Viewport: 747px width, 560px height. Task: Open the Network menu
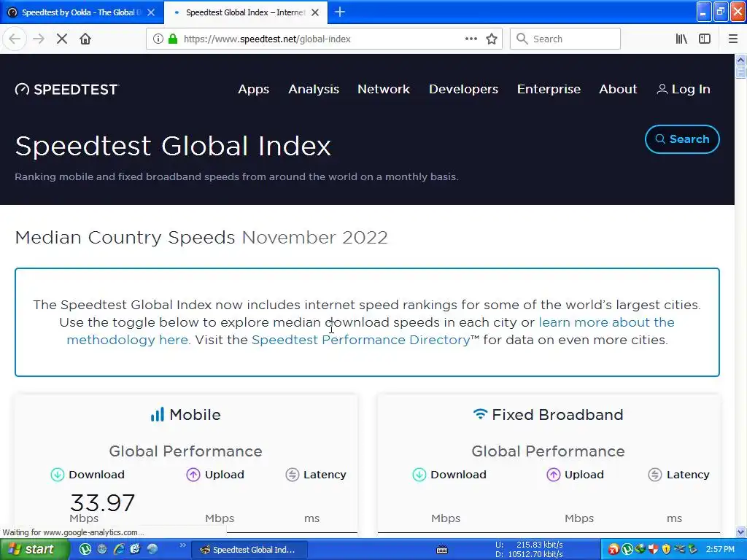click(384, 89)
